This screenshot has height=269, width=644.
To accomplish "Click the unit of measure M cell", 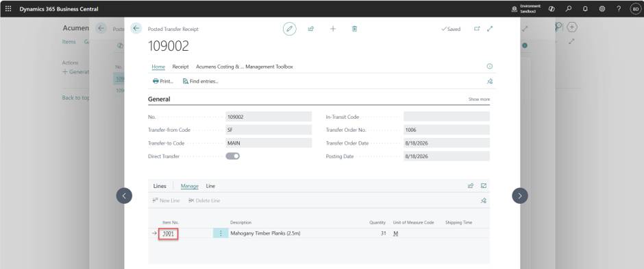I will coord(396,233).
